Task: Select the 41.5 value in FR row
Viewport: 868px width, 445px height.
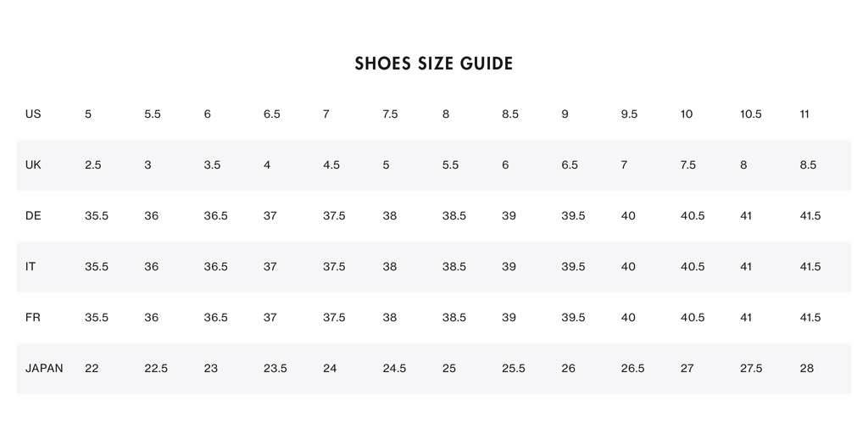Action: point(810,318)
